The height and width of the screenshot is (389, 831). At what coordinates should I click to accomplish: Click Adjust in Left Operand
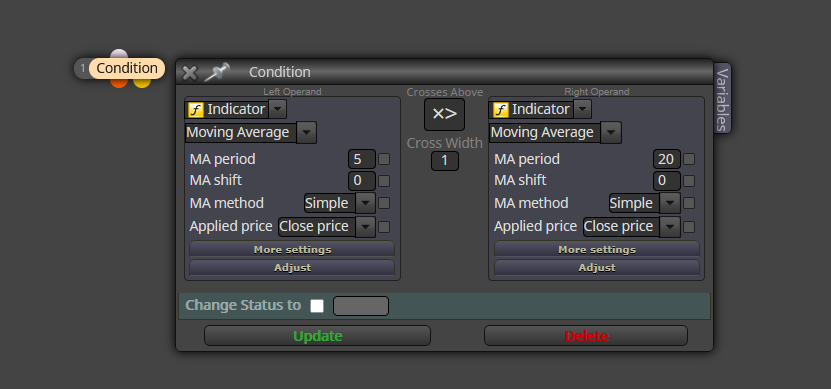point(292,268)
